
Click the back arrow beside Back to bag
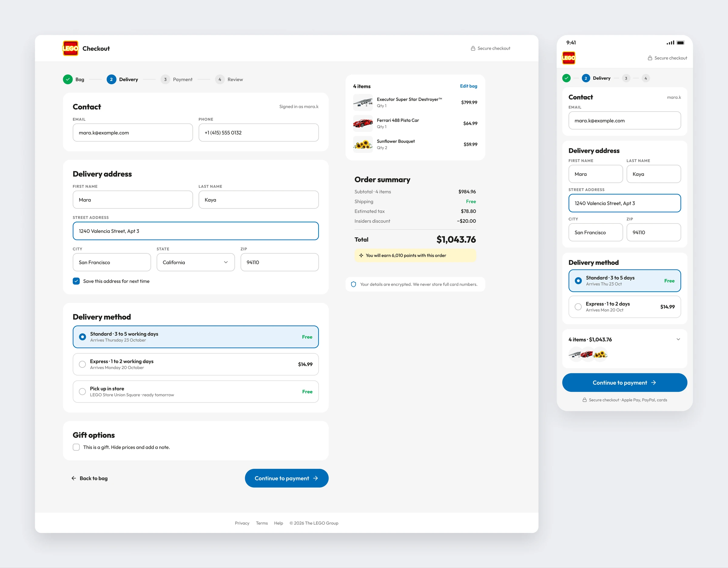pyautogui.click(x=74, y=478)
